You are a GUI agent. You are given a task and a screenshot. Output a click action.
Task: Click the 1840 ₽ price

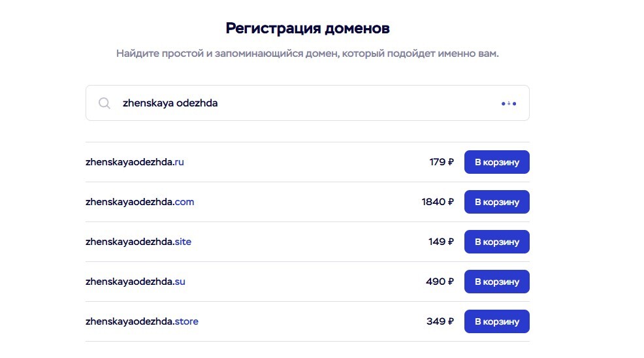[438, 202]
